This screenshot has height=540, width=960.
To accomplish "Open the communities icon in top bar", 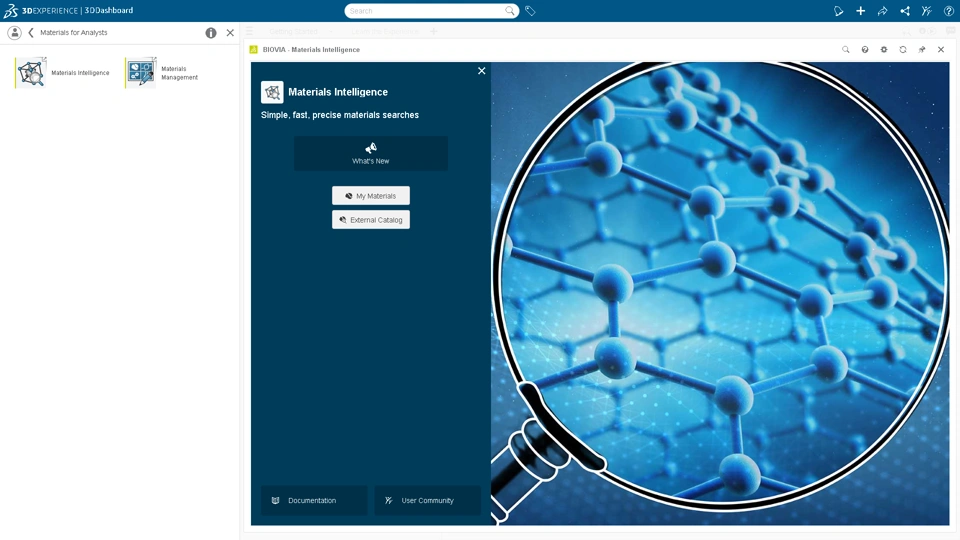I will click(x=926, y=11).
